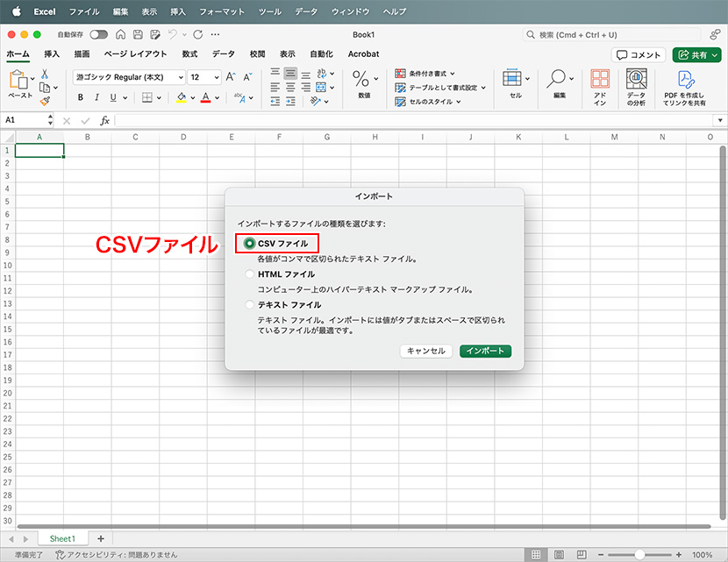This screenshot has width=728, height=562.
Task: Toggle the AutoSave switch
Action: click(99, 34)
